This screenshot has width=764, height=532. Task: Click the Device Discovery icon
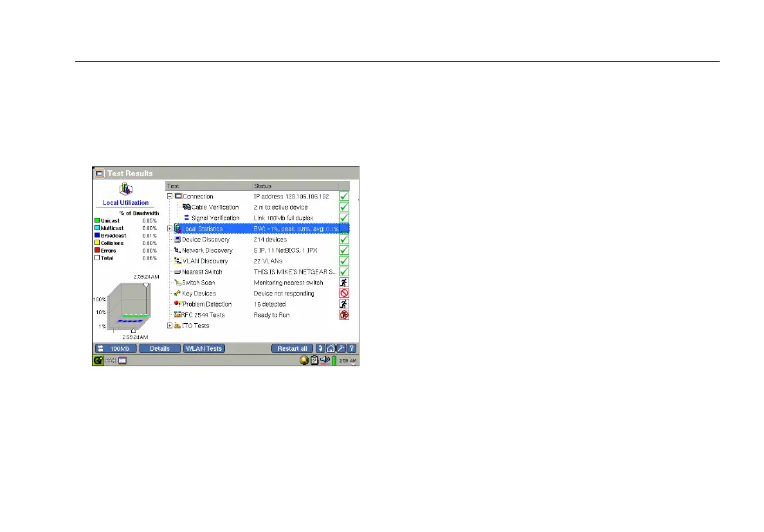[x=177, y=240]
